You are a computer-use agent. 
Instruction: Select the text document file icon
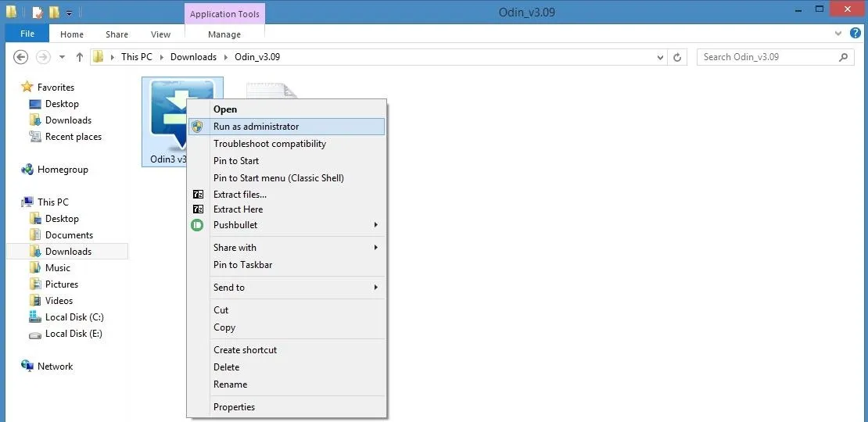[x=271, y=91]
